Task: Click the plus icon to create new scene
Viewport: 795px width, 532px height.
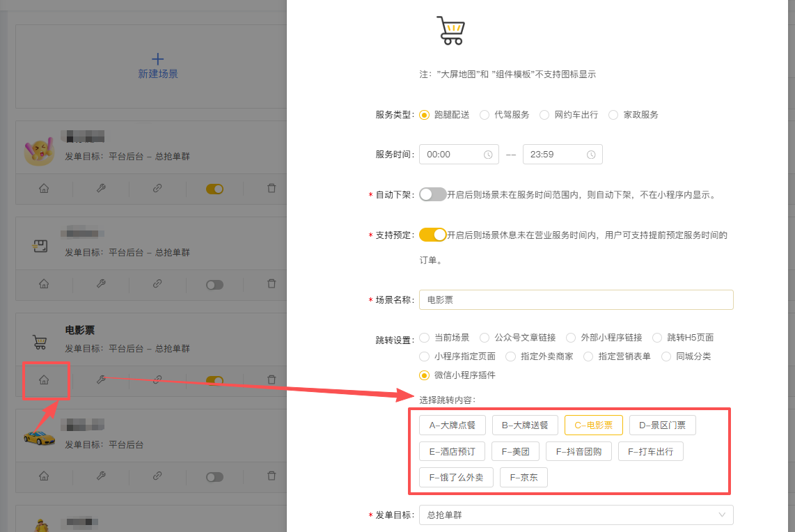Action: coord(158,59)
